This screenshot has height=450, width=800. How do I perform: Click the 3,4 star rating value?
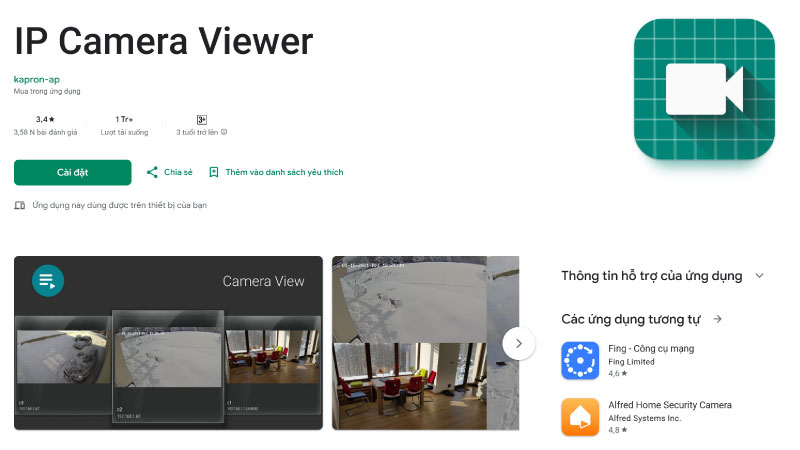pos(45,119)
